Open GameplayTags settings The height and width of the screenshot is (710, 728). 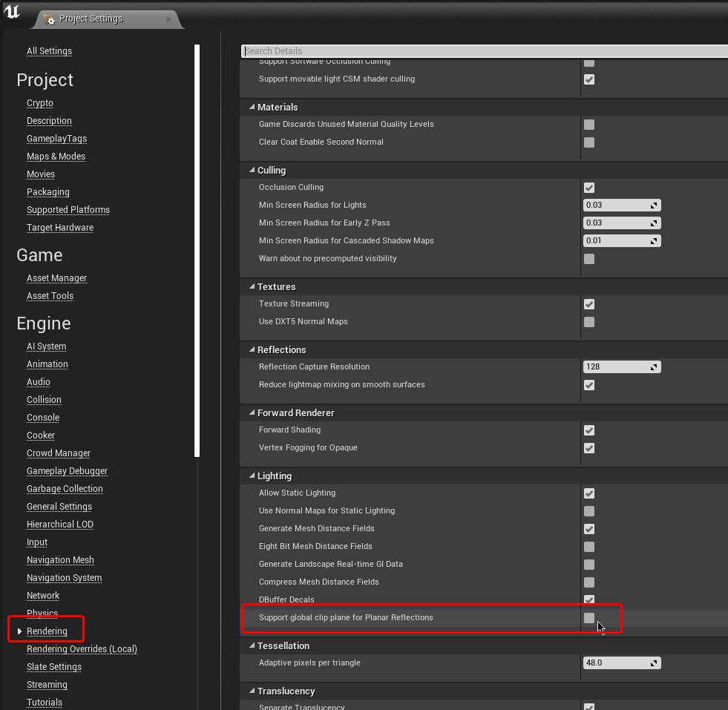coord(56,138)
